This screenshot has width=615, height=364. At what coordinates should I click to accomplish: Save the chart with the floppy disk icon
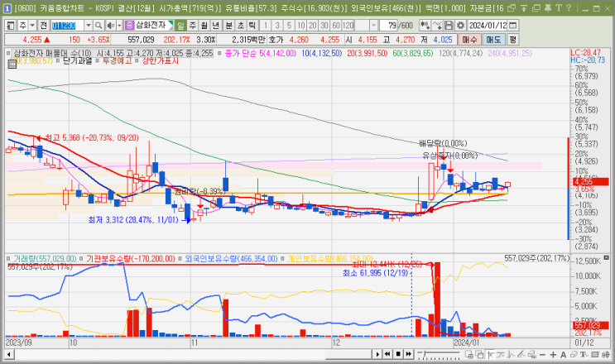[449, 26]
